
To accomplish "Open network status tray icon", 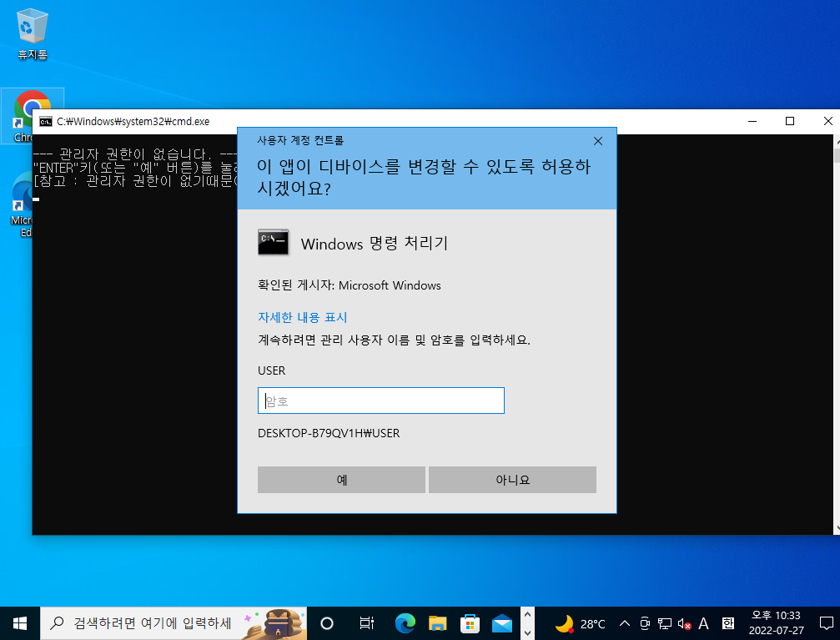I will pos(665,623).
